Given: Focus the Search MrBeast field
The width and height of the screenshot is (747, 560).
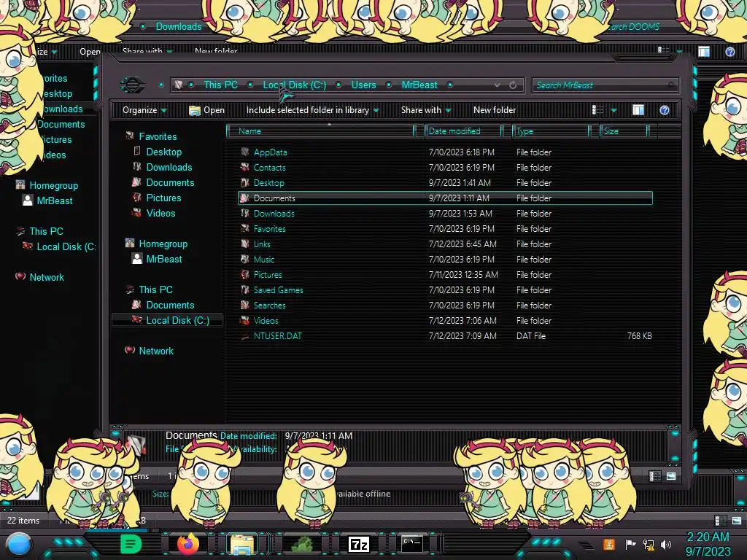Looking at the screenshot, I should point(604,85).
